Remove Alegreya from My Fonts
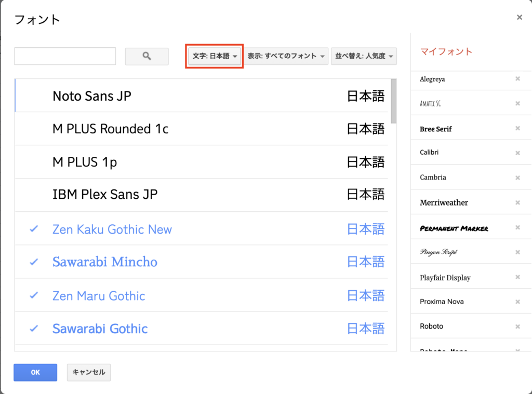This screenshot has height=394, width=532. click(517, 79)
